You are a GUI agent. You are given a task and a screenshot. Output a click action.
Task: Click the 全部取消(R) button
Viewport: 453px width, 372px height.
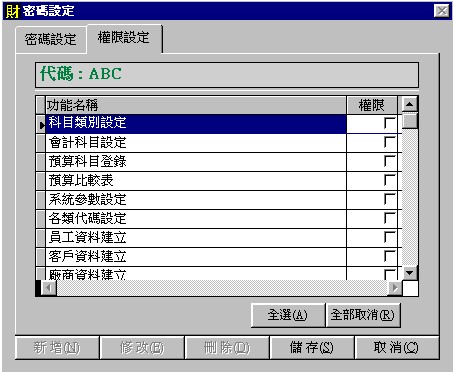[363, 315]
